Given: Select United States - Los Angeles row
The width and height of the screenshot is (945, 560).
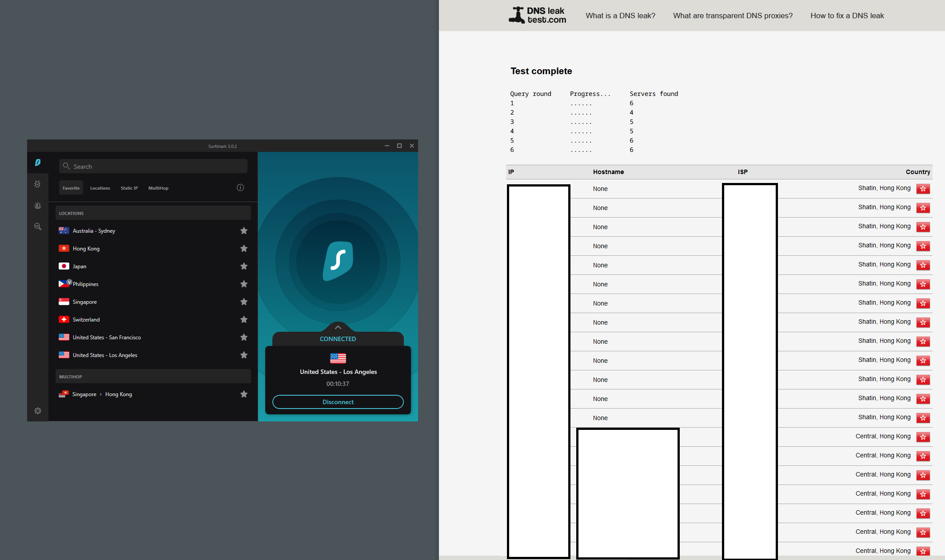Looking at the screenshot, I should tap(153, 355).
